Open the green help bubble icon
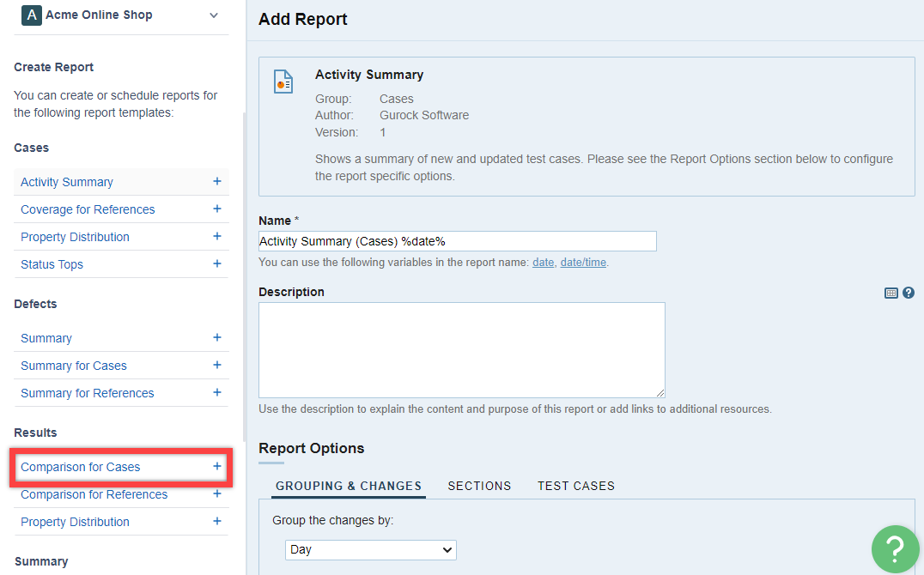 tap(895, 548)
